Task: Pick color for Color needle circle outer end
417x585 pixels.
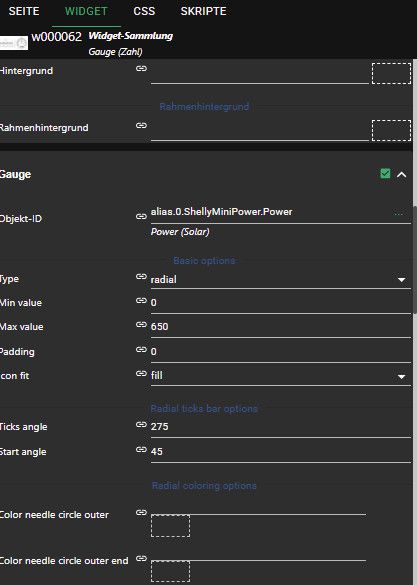Action: [x=170, y=571]
